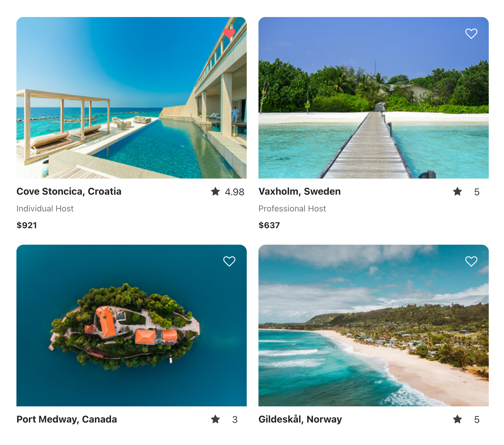Click the $921 price
Image resolution: width=504 pixels, height=445 pixels.
[27, 225]
